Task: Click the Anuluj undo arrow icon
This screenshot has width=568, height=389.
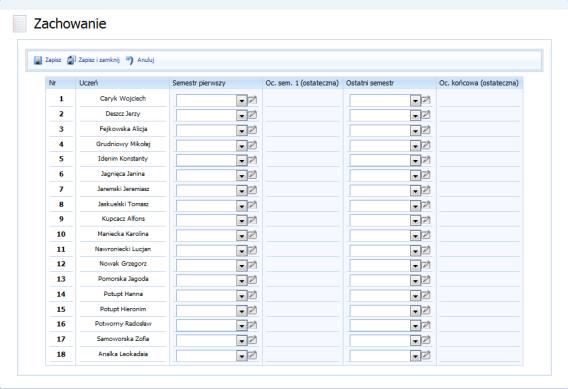Action: (130, 60)
